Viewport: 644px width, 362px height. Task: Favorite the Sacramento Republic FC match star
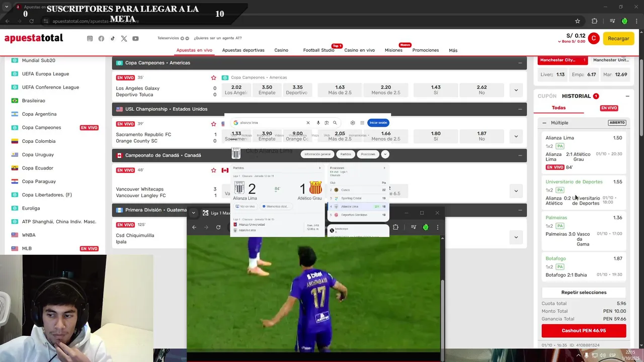213,124
